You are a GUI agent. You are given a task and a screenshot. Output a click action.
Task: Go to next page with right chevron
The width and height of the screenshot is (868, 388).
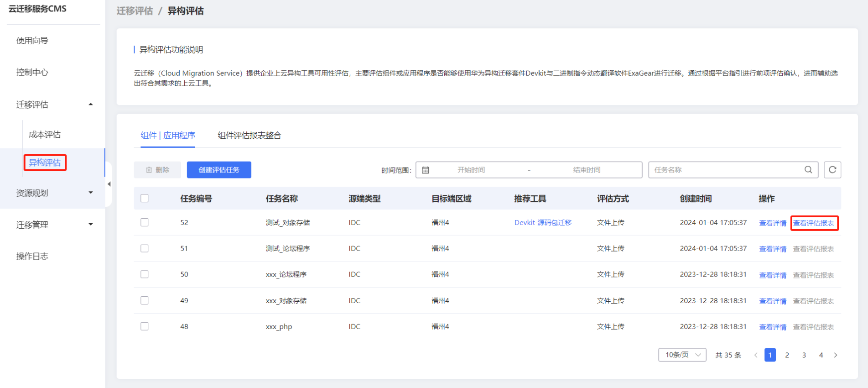pyautogui.click(x=836, y=355)
